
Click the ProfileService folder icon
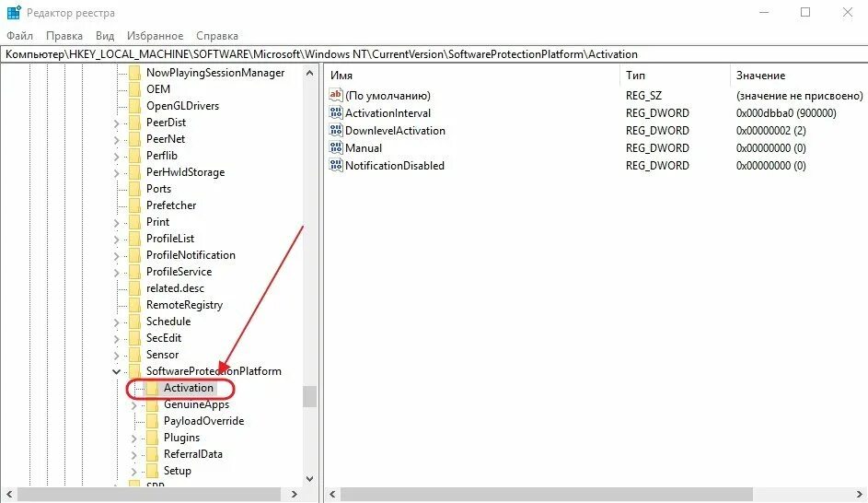click(134, 272)
